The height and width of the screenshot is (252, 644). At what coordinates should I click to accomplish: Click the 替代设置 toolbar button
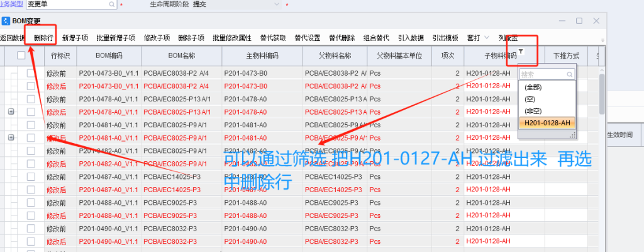[308, 38]
